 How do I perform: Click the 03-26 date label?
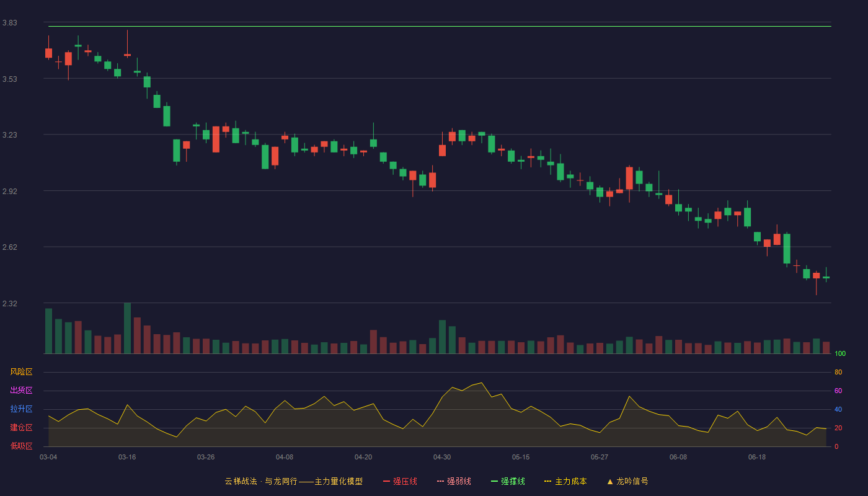206,457
